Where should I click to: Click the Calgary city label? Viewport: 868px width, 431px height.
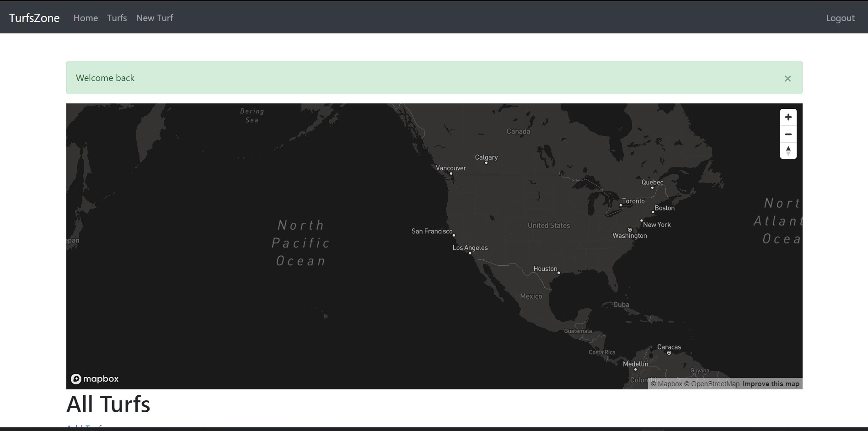tap(486, 157)
